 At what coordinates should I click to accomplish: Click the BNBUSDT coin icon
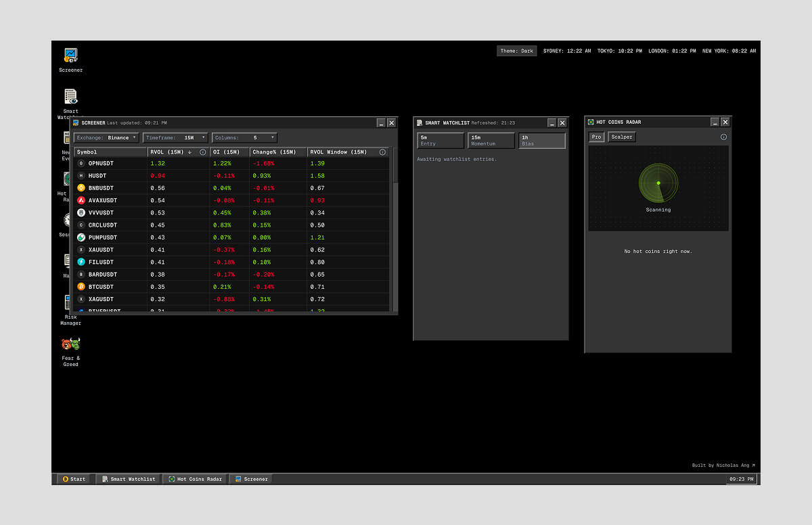[x=81, y=188]
